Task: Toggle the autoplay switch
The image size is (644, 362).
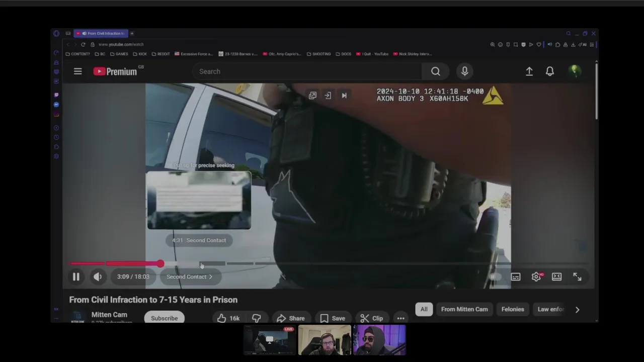Action: [495, 277]
